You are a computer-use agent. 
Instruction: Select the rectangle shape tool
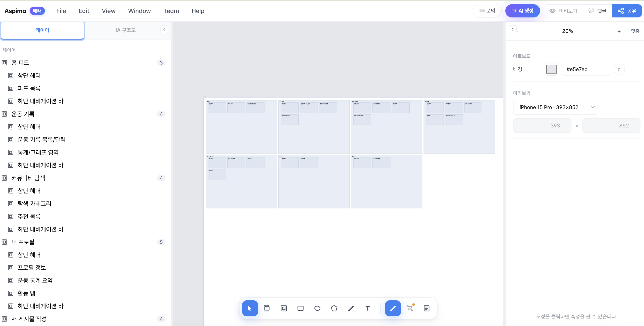click(301, 308)
